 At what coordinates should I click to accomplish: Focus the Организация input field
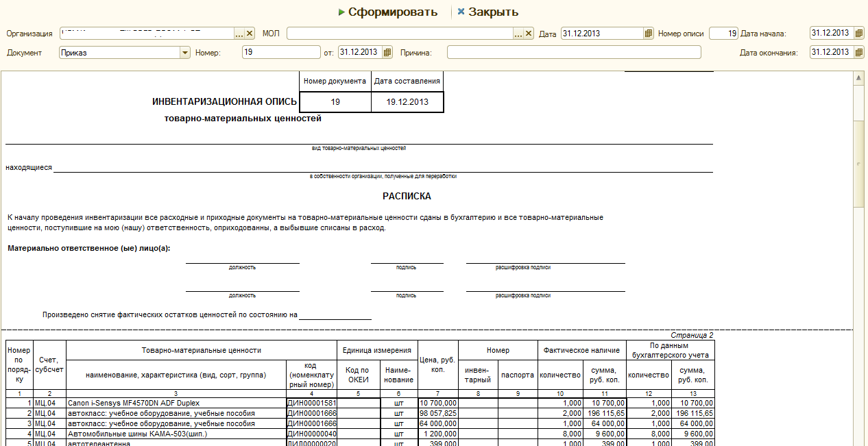[147, 33]
